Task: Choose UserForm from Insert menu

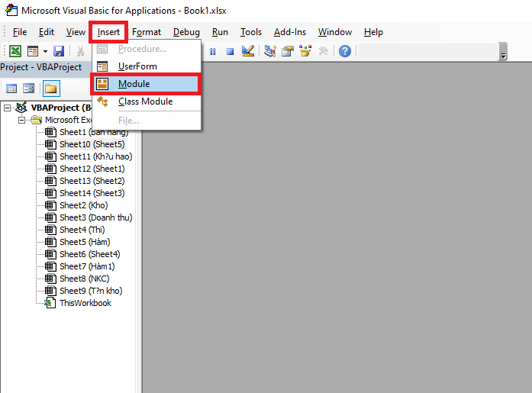Action: pos(147,66)
